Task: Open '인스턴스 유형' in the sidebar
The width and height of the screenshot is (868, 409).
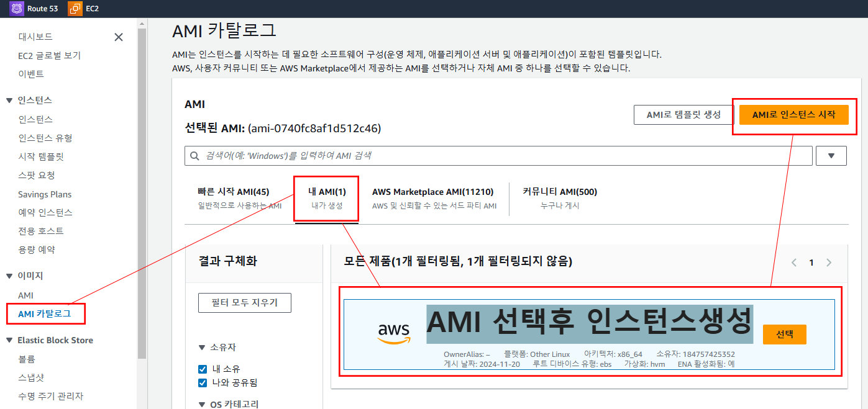Action: (45, 138)
